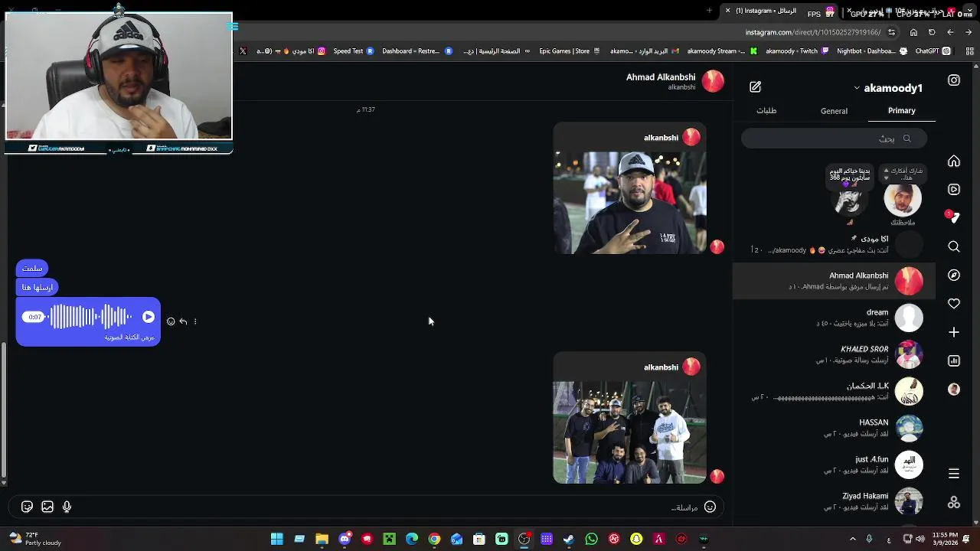Screen dimensions: 980x551
Task: Open Epic Games Store bookmark
Action: (x=570, y=51)
